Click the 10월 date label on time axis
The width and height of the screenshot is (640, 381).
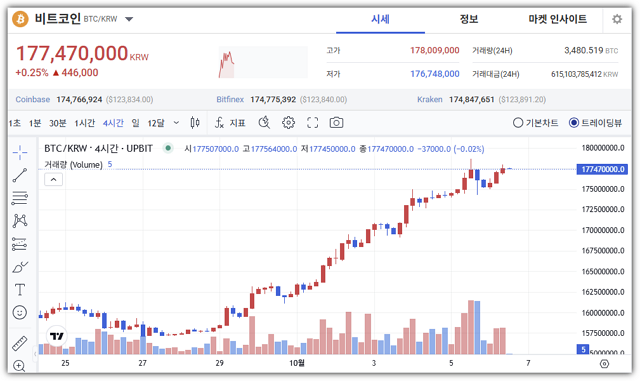pos(297,363)
